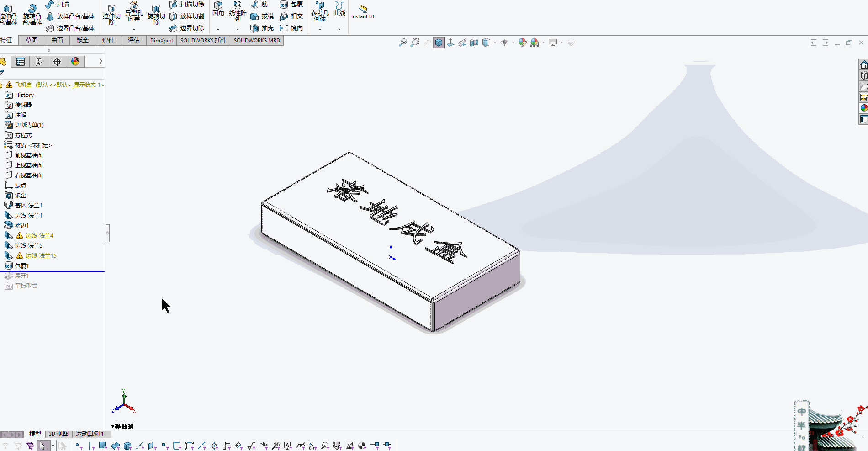Toggle the 3D cube view button
868x451 pixels.
439,42
